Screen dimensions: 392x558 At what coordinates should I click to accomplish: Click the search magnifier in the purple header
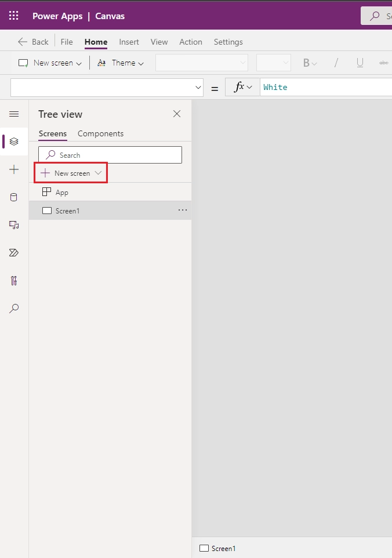click(x=375, y=16)
